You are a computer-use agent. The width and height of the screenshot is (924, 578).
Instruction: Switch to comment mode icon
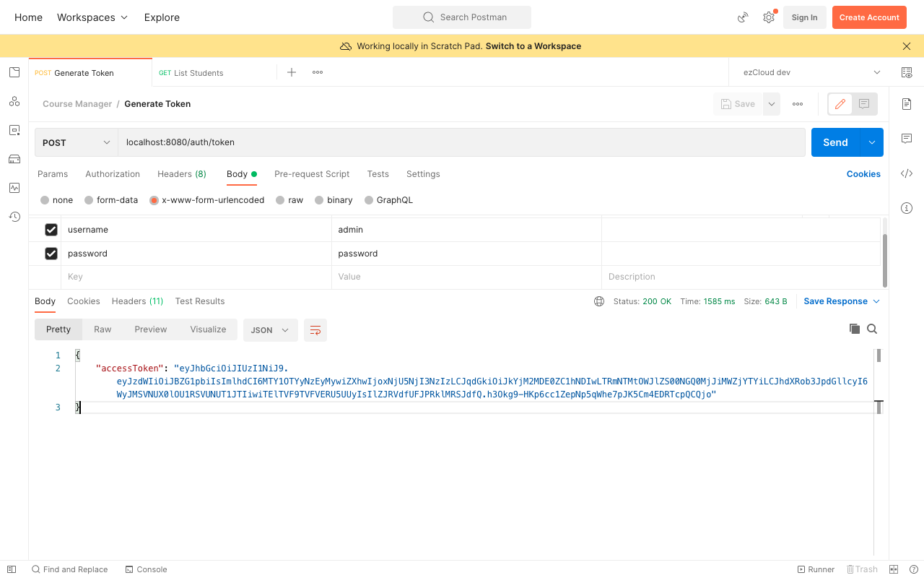(x=864, y=104)
